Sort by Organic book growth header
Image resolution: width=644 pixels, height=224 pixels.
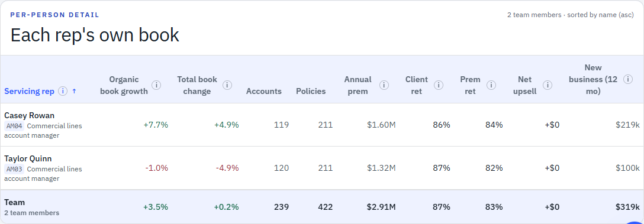[124, 85]
